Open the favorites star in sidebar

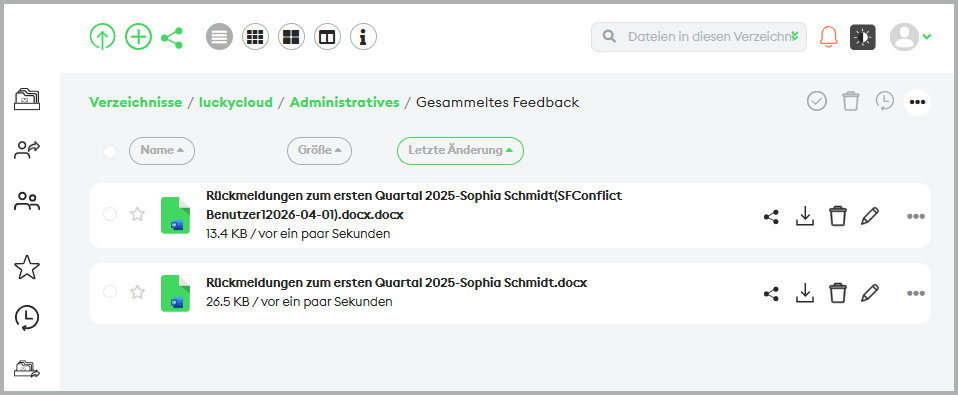[x=27, y=267]
